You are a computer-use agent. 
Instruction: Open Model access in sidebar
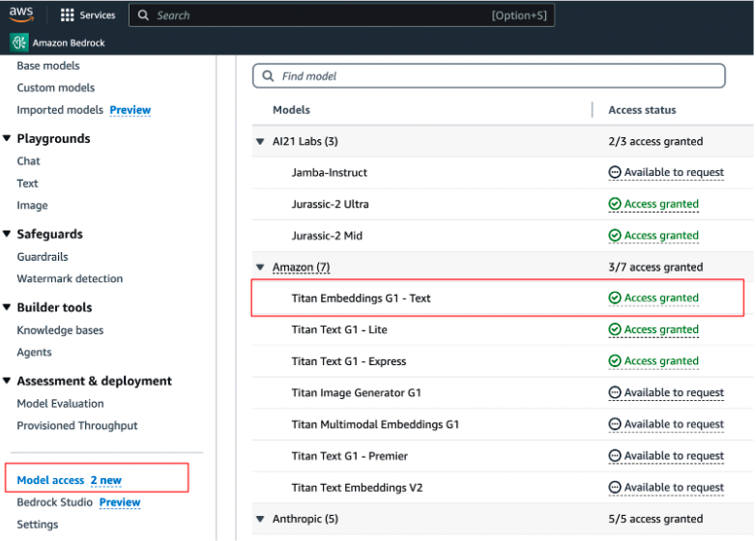point(50,480)
